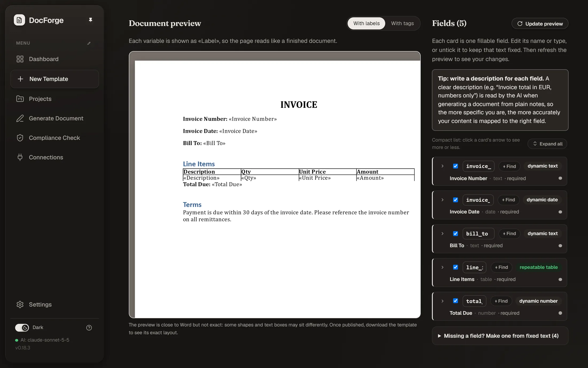Expand the Bill To field card
The height and width of the screenshot is (368, 588).
pyautogui.click(x=442, y=234)
